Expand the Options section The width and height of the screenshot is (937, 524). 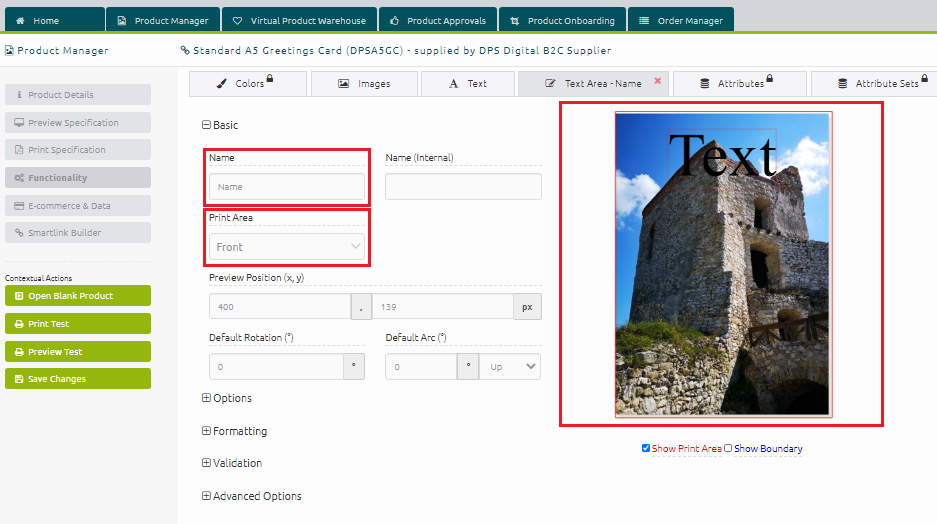[206, 398]
